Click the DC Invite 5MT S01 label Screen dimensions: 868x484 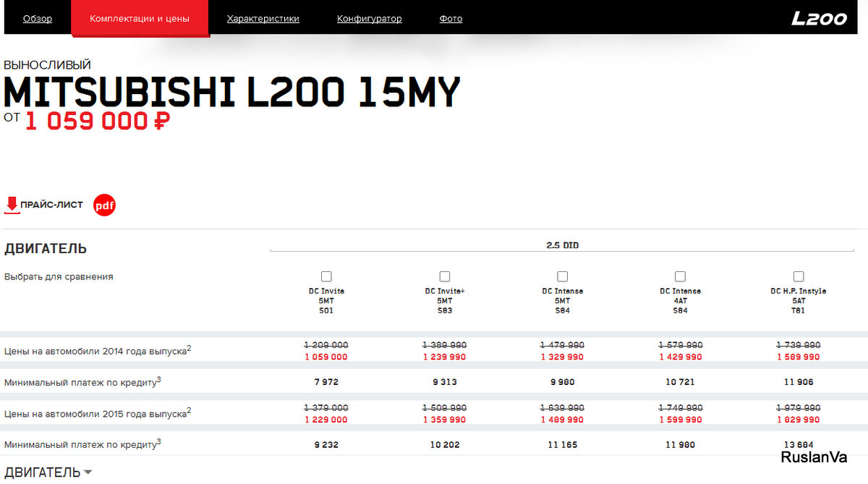click(326, 300)
